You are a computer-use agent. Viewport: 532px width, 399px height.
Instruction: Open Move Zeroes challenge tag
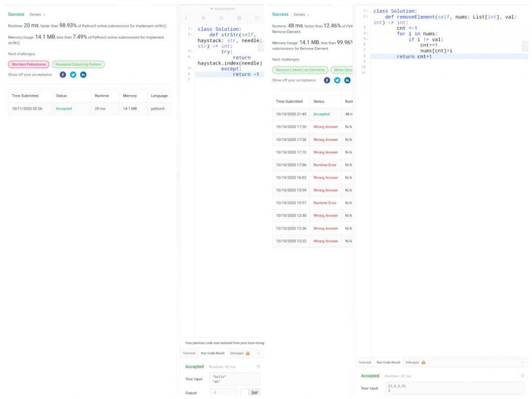(342, 70)
